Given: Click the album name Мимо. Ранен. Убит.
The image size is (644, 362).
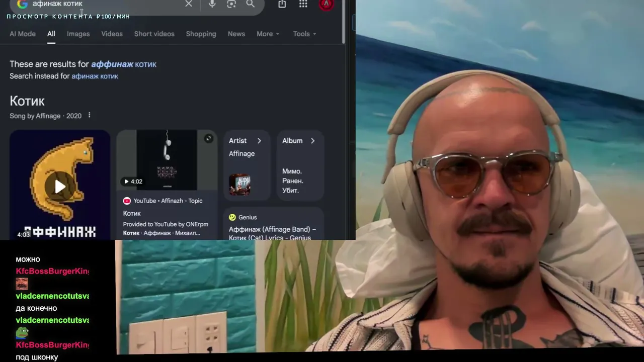Looking at the screenshot, I should point(292,181).
